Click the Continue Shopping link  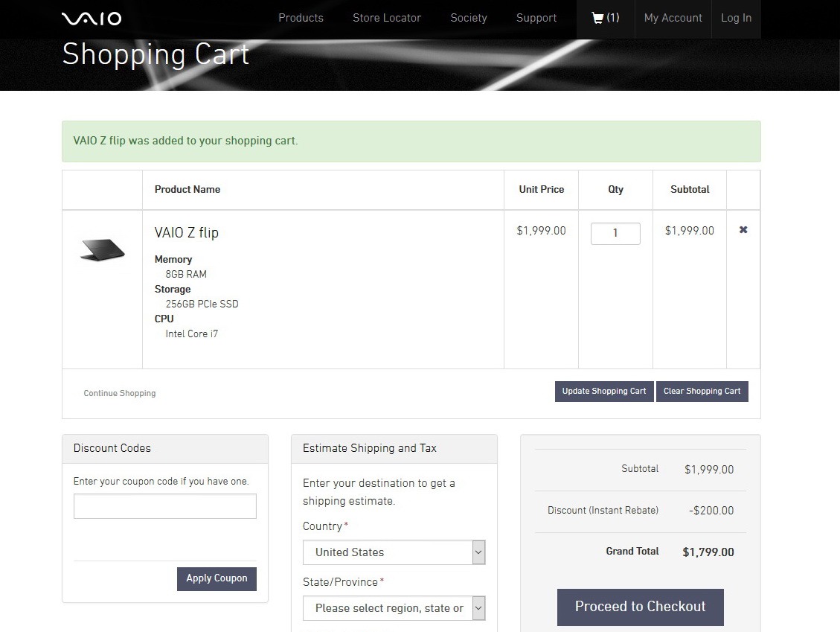point(120,393)
